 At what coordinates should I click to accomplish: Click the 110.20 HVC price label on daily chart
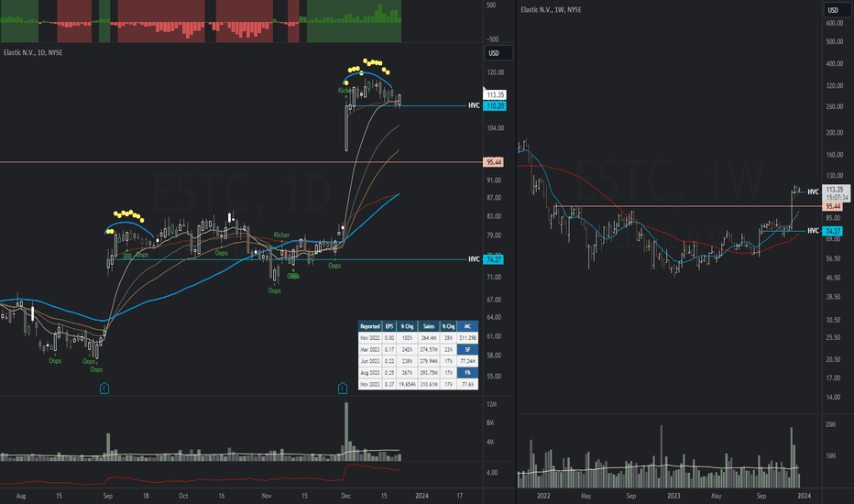click(495, 105)
